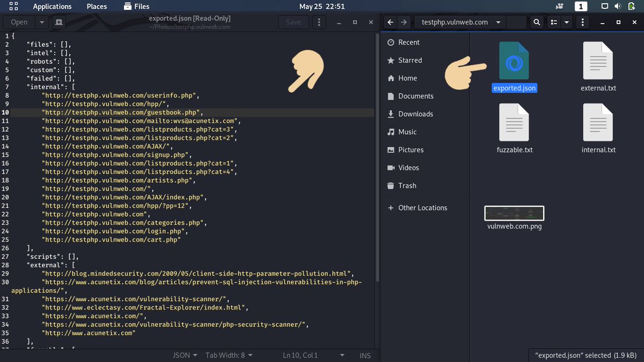Expand recent files arrow beside Open
The width and height of the screenshot is (644, 362).
pos(42,22)
